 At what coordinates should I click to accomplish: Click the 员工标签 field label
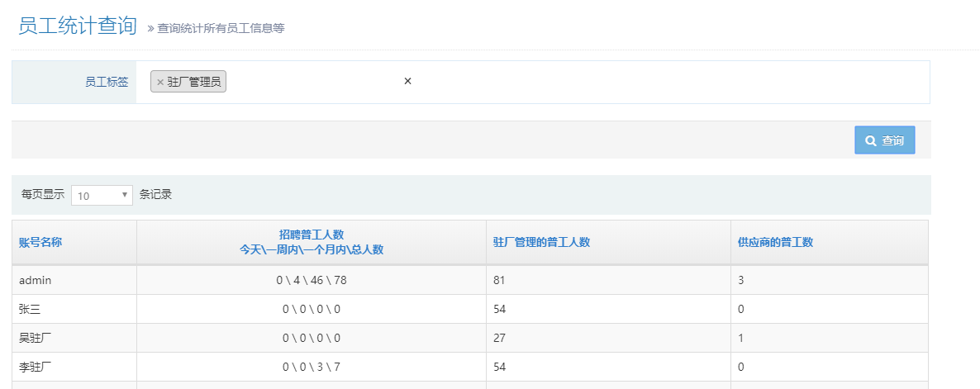pos(107,82)
